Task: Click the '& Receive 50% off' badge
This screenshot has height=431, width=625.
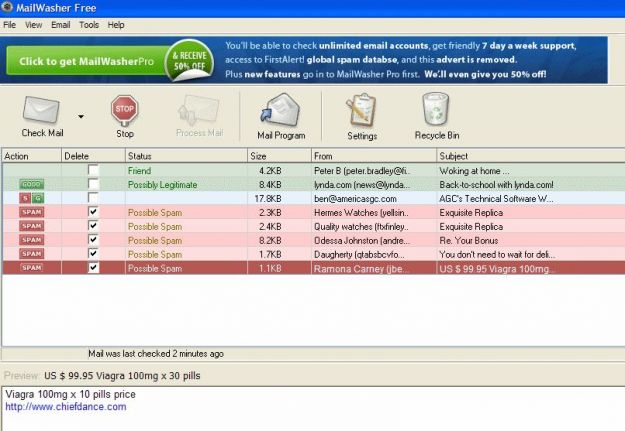Action: click(x=190, y=60)
